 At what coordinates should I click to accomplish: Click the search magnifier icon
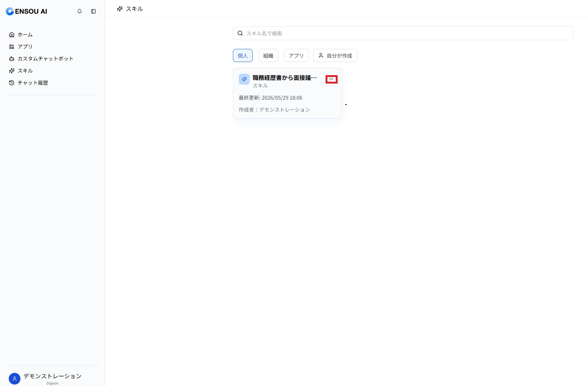(x=240, y=33)
